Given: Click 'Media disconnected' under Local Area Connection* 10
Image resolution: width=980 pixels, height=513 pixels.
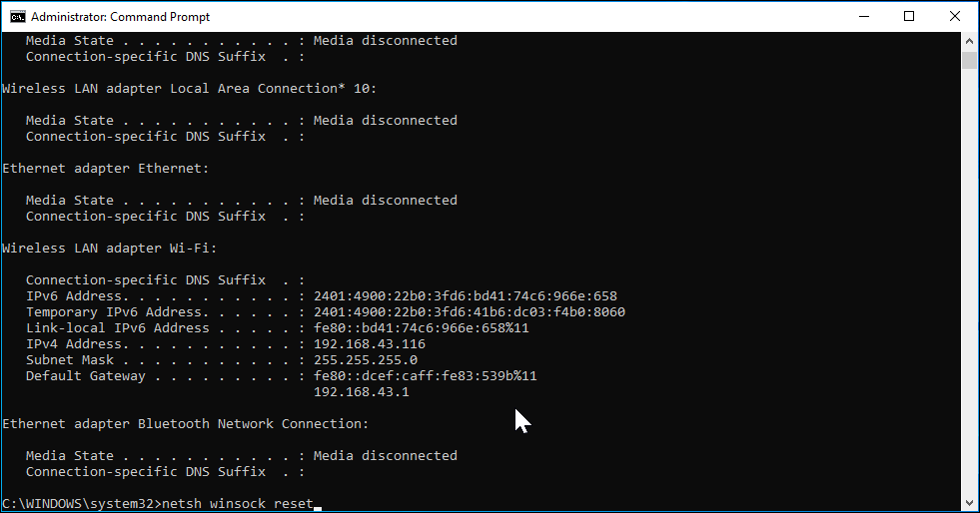Looking at the screenshot, I should point(385,121).
